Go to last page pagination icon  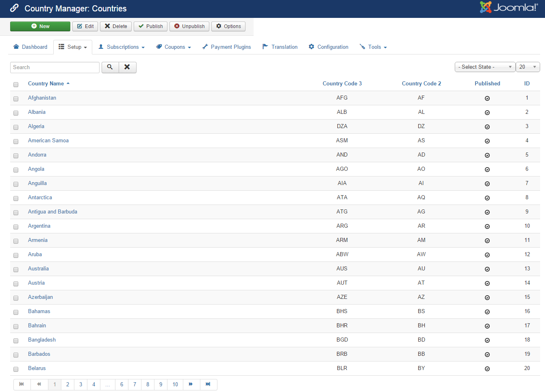click(x=208, y=384)
